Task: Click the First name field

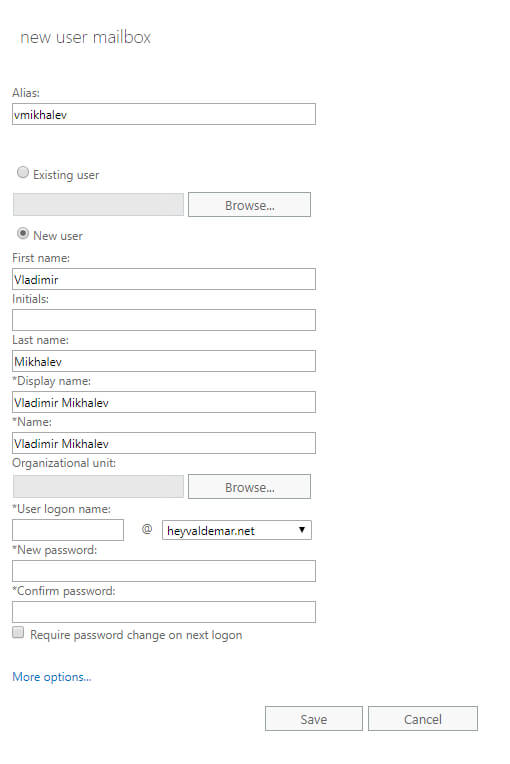Action: tap(164, 279)
